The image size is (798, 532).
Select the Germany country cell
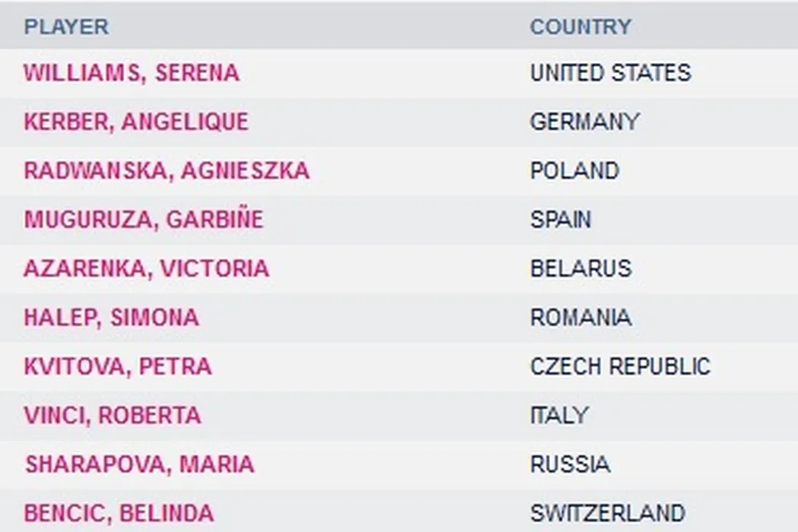click(584, 122)
